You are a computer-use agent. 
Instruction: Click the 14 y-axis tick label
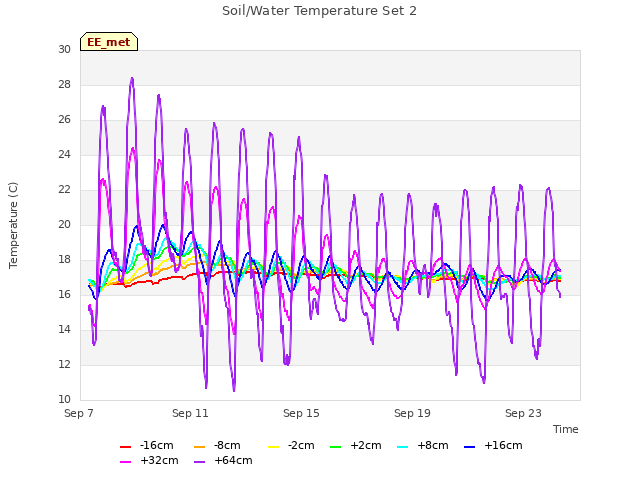point(64,330)
